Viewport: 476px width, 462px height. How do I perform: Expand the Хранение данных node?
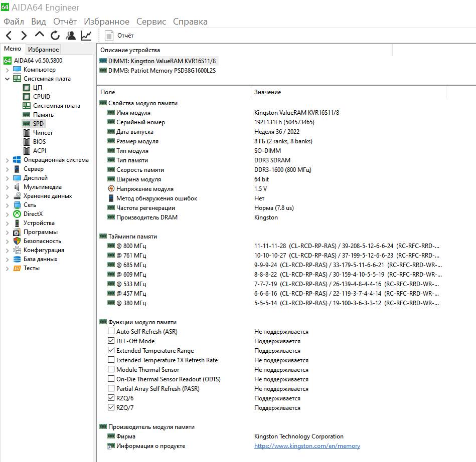[8, 196]
